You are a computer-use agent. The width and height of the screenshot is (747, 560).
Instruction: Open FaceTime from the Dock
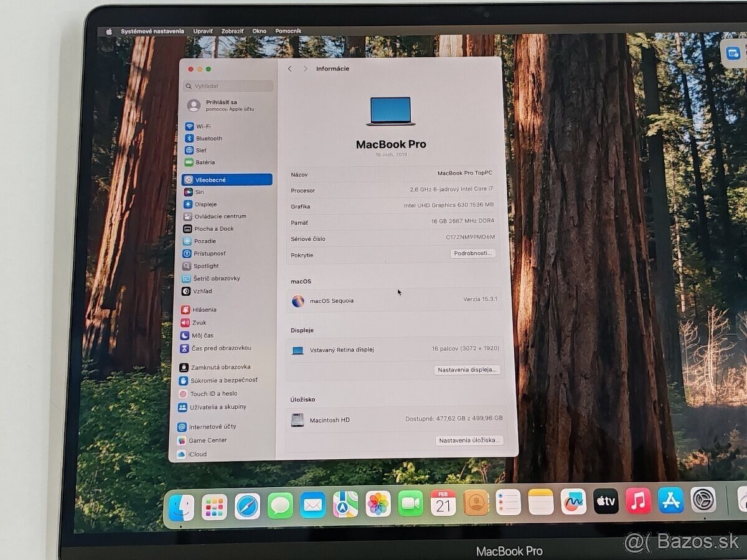[x=410, y=503]
